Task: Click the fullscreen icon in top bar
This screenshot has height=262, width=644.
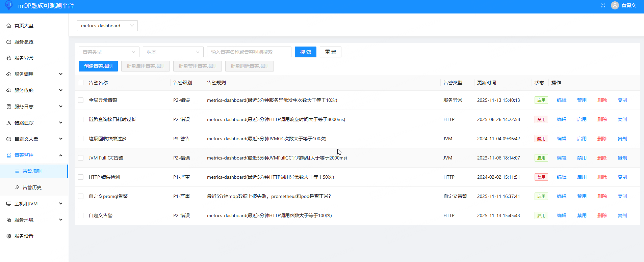Action: 603,5
